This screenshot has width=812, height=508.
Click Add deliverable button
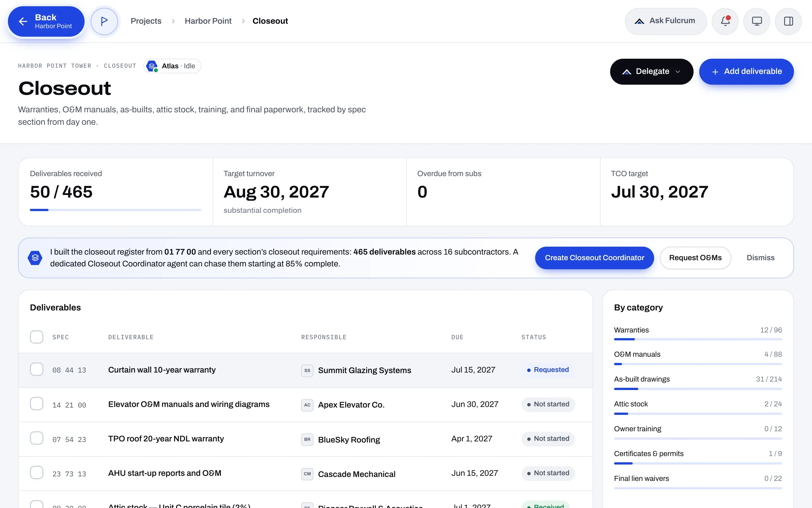746,72
